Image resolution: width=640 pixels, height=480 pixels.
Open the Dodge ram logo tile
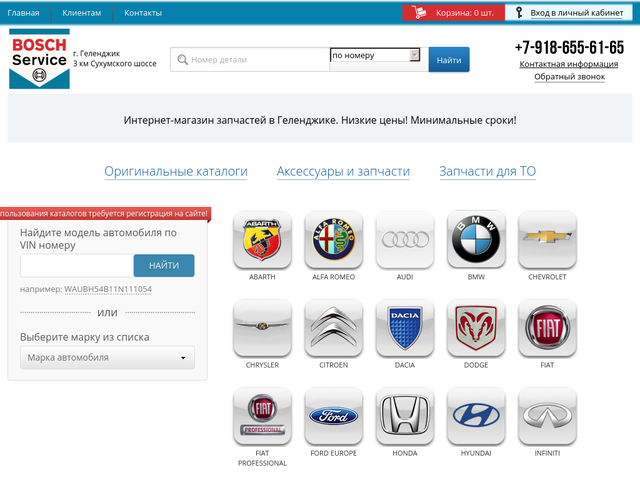point(476,327)
